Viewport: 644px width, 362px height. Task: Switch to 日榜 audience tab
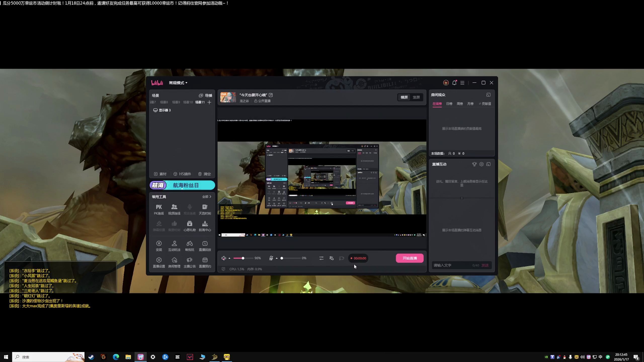click(449, 104)
